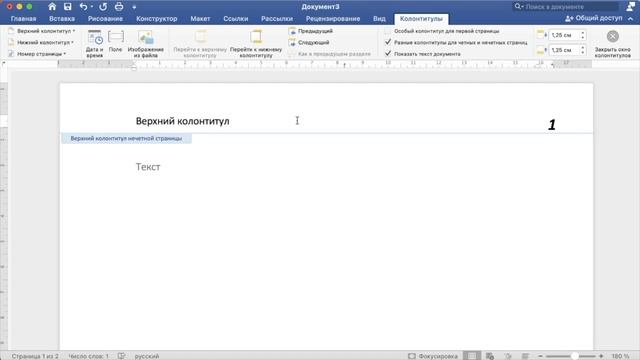
Task: Click footer bottom distance field 1,25 см
Action: (564, 50)
